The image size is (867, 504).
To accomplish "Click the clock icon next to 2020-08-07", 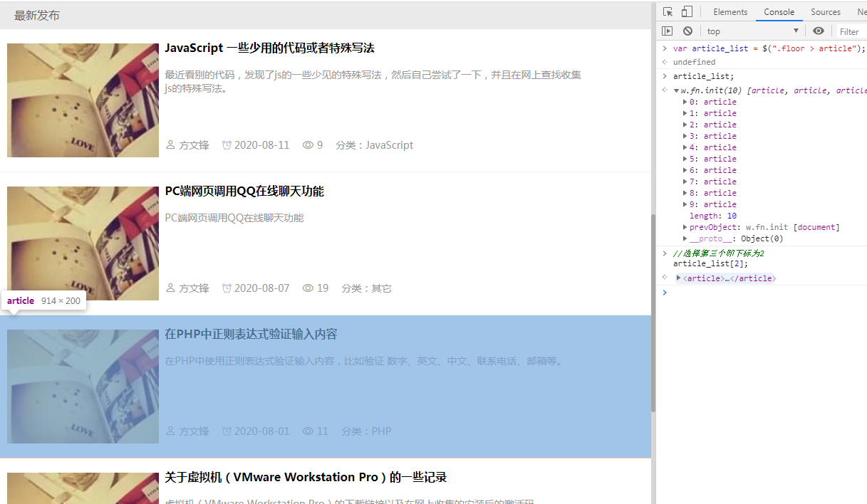I will point(227,288).
